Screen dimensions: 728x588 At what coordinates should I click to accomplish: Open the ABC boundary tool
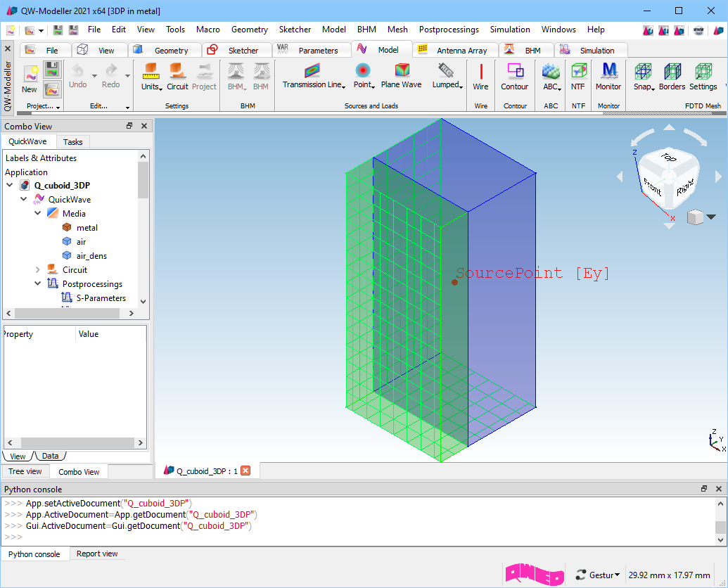pos(551,77)
